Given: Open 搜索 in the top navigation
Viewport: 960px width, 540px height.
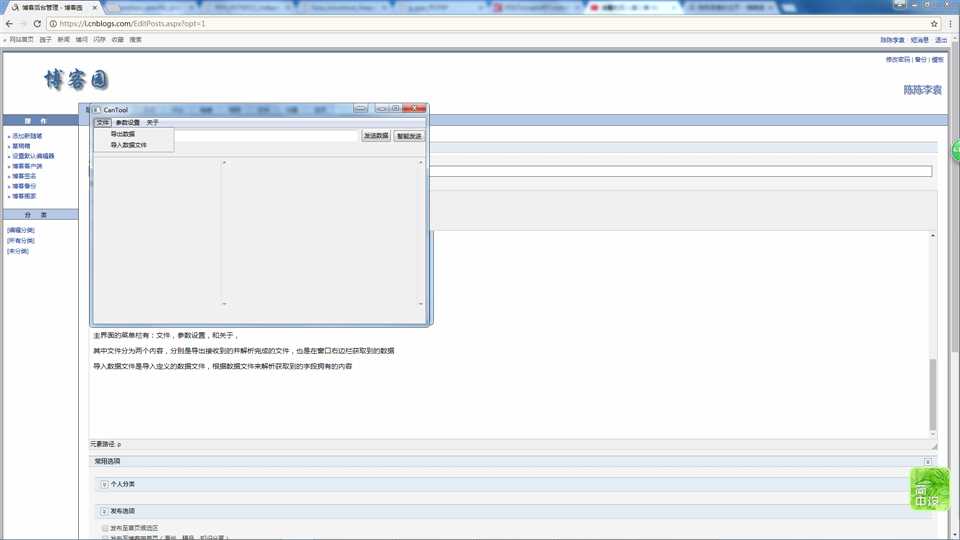Looking at the screenshot, I should 135,39.
